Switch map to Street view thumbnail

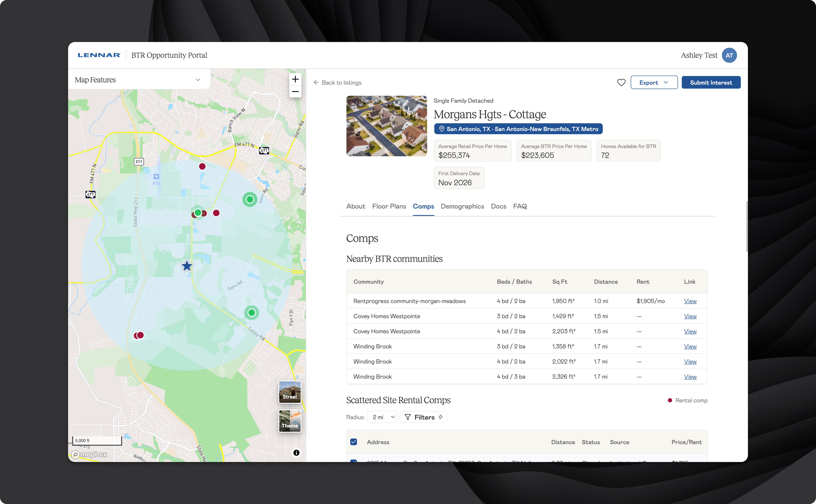290,392
